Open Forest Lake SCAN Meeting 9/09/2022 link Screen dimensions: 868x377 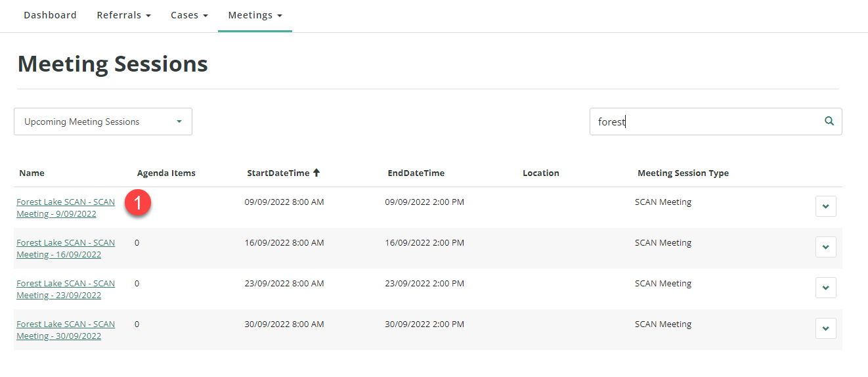click(66, 208)
